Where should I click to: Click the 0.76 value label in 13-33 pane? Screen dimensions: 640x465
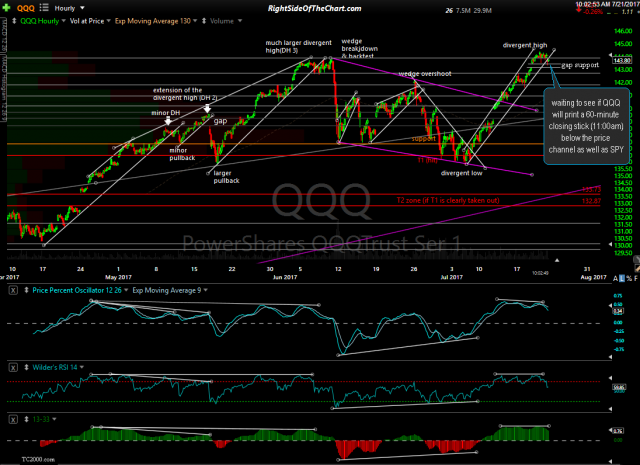point(618,431)
